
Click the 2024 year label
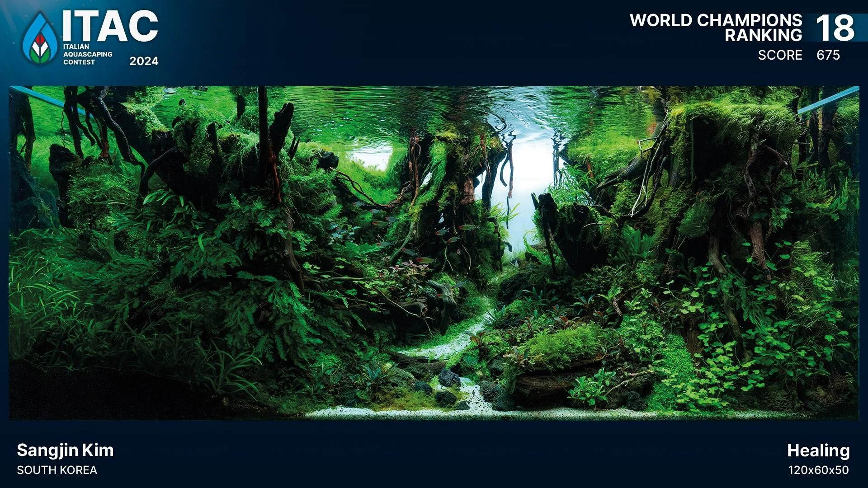(x=144, y=61)
